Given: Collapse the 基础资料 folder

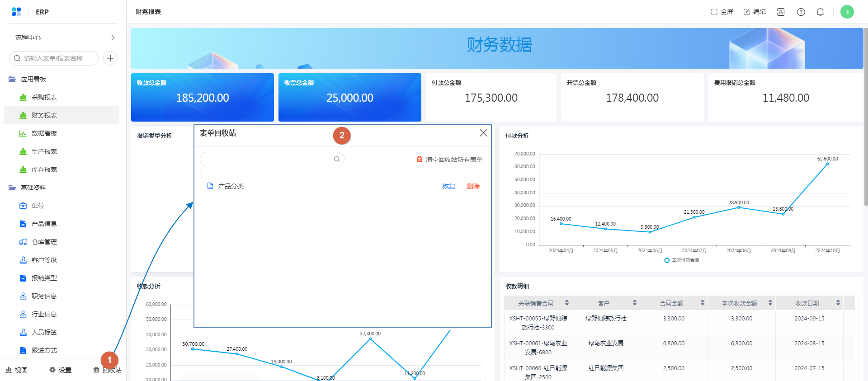Looking at the screenshot, I should [x=12, y=188].
